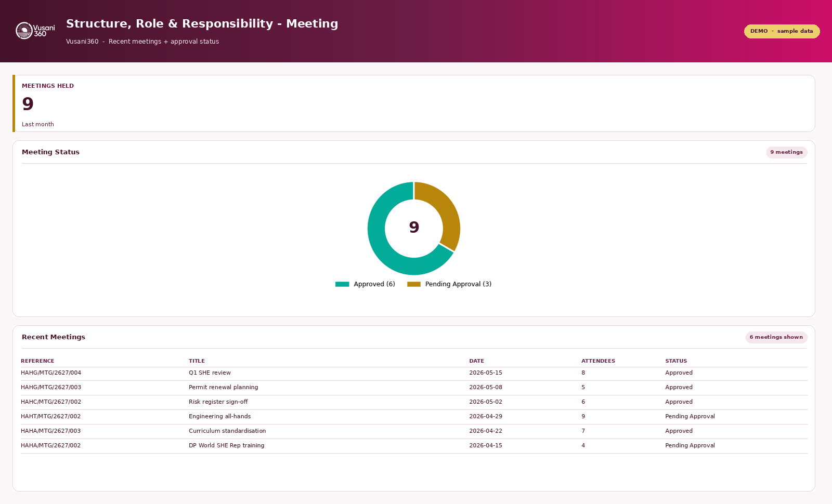832x504 pixels.
Task: Click the Vusani 360 logo
Action: pyautogui.click(x=35, y=31)
